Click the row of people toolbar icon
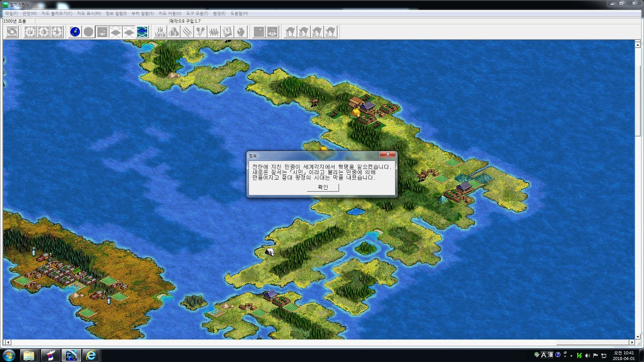The height and width of the screenshot is (362, 644). pyautogui.click(x=214, y=31)
